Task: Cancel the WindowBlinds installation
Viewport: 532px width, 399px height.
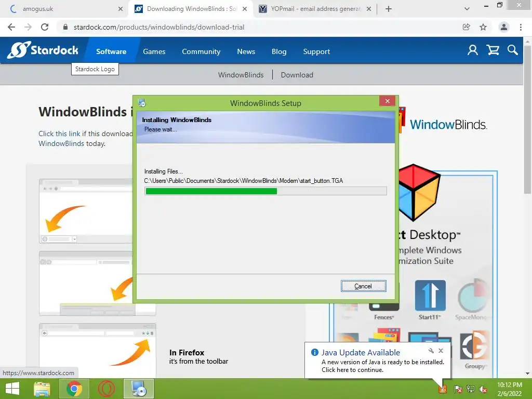Action: (x=363, y=286)
